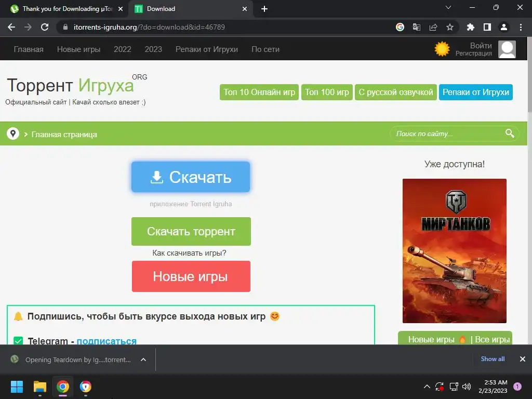532x399 pixels.
Task: Click the green Скачать торрент button
Action: point(191,231)
